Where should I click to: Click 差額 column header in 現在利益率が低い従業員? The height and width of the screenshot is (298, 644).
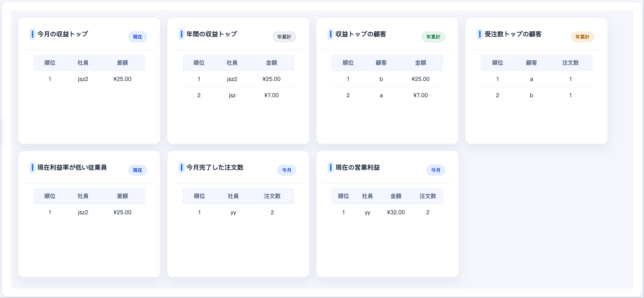(x=122, y=196)
